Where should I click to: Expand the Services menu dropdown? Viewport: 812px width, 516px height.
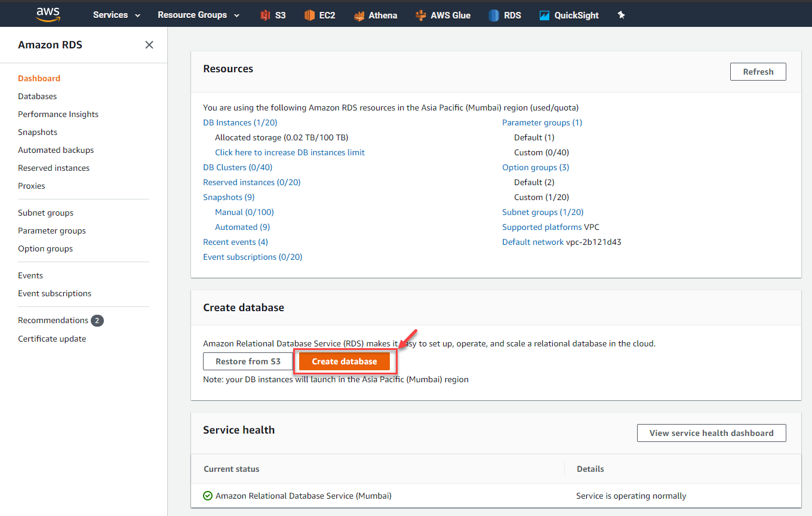click(116, 15)
